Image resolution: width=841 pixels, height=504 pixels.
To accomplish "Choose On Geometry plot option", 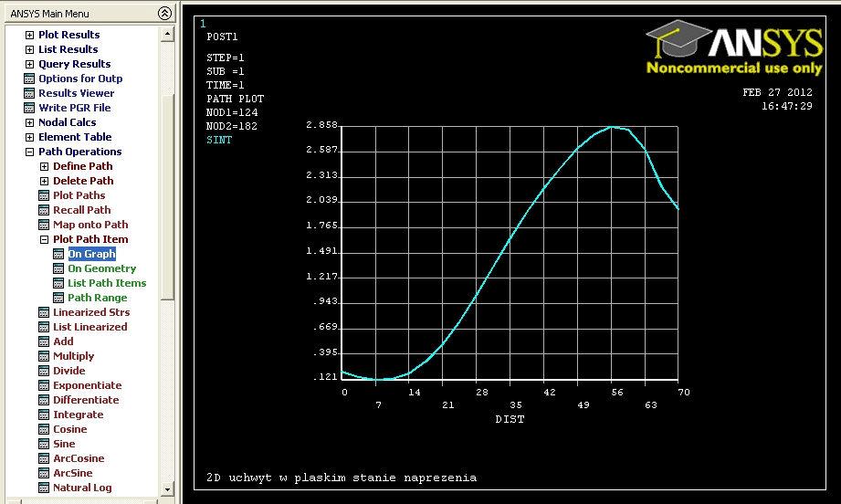I will (102, 268).
